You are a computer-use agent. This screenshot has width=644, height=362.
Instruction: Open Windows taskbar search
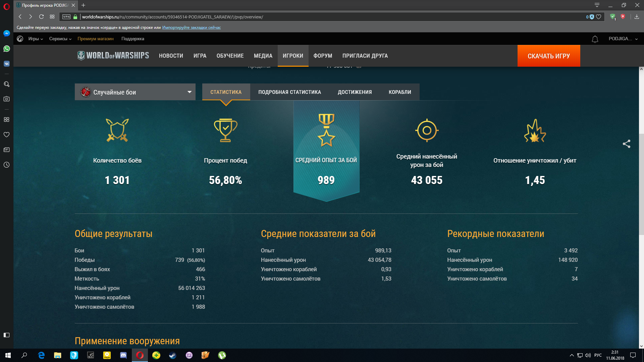tap(24, 355)
